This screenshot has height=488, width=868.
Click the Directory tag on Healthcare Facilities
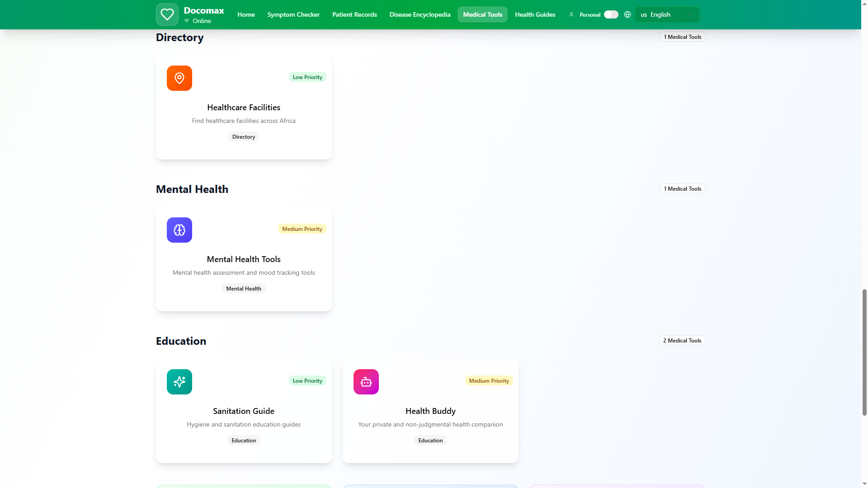pos(244,137)
